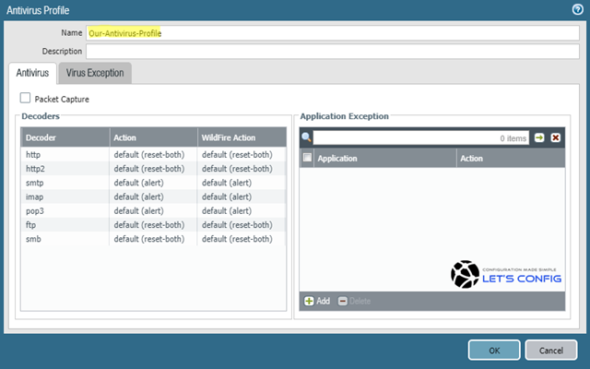Open the Action dropdown for the smb decoder
This screenshot has width=590, height=369.
(x=154, y=239)
